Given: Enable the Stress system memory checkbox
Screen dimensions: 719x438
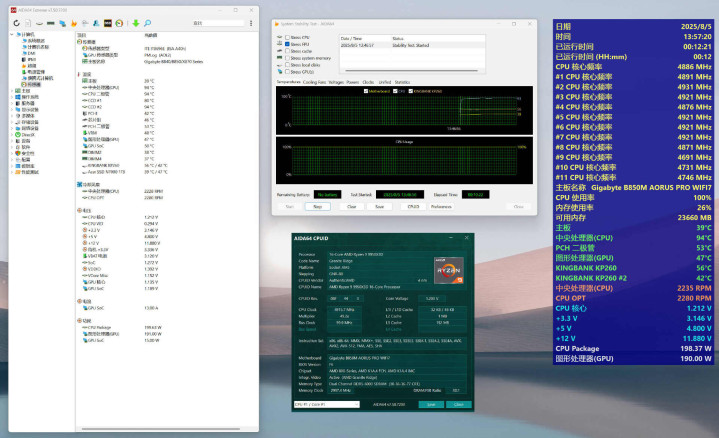Looking at the screenshot, I should pos(288,58).
